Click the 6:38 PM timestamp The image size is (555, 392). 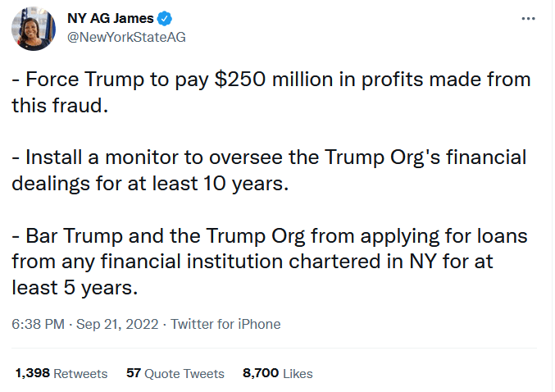click(38, 324)
